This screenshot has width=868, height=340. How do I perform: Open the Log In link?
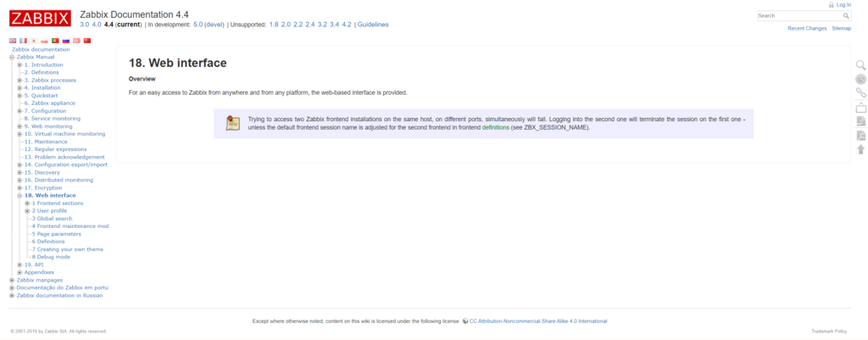843,4
